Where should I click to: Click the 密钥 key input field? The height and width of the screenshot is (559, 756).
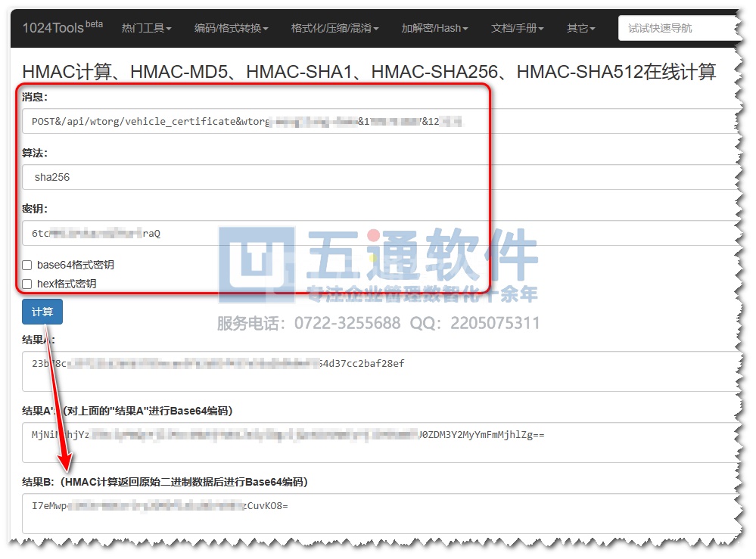click(x=381, y=233)
